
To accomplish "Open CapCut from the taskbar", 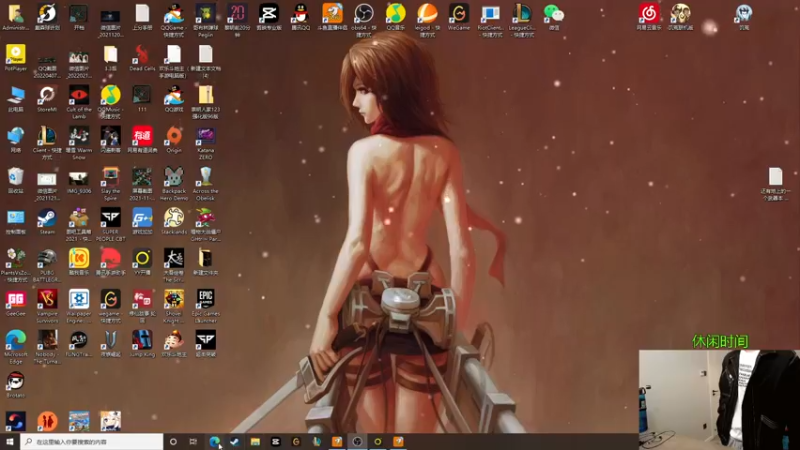I will (x=276, y=441).
